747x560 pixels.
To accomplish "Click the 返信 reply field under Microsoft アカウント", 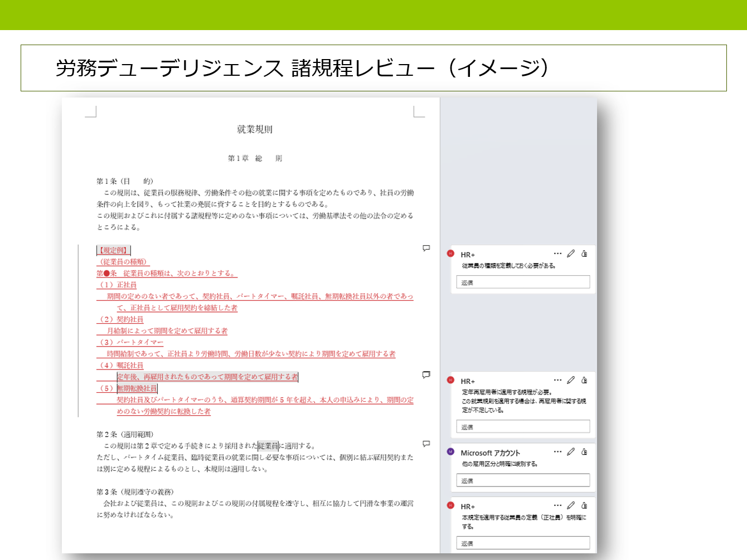I will click(x=523, y=480).
